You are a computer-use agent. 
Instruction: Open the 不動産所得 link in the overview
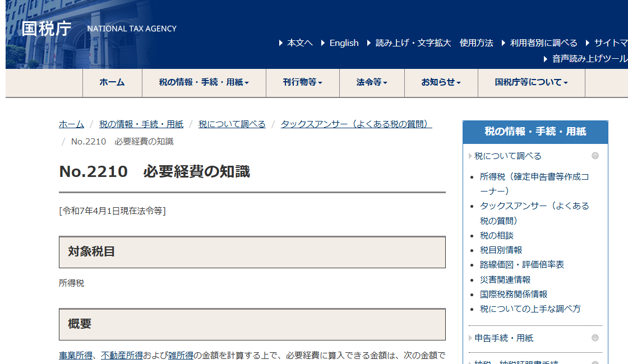(122, 355)
